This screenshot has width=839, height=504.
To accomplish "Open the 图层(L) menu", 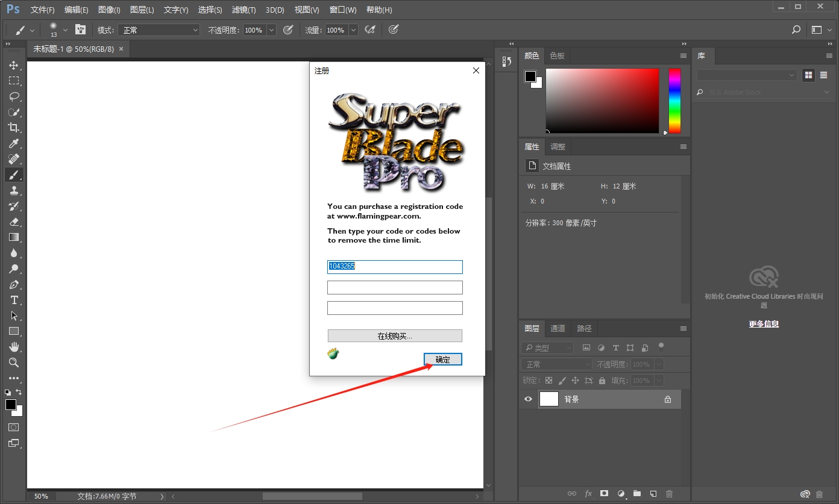I will (142, 10).
